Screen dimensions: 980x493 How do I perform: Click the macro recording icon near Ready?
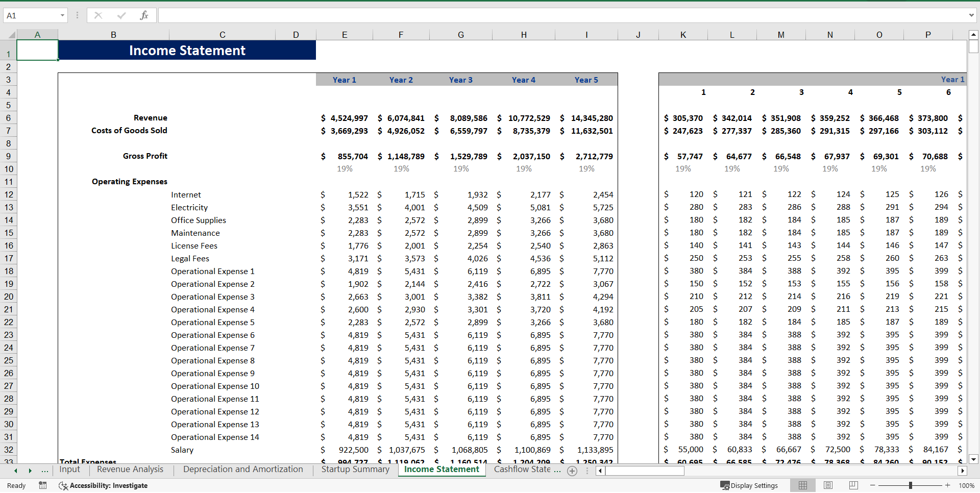(43, 485)
